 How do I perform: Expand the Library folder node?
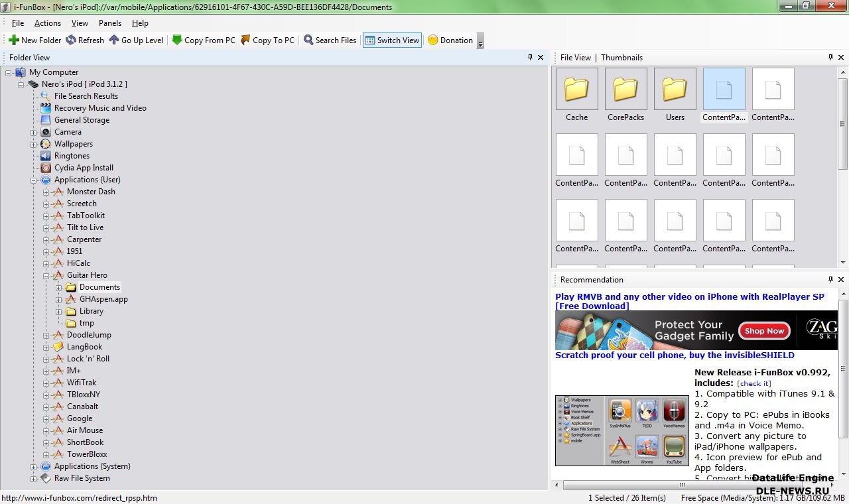tap(59, 311)
